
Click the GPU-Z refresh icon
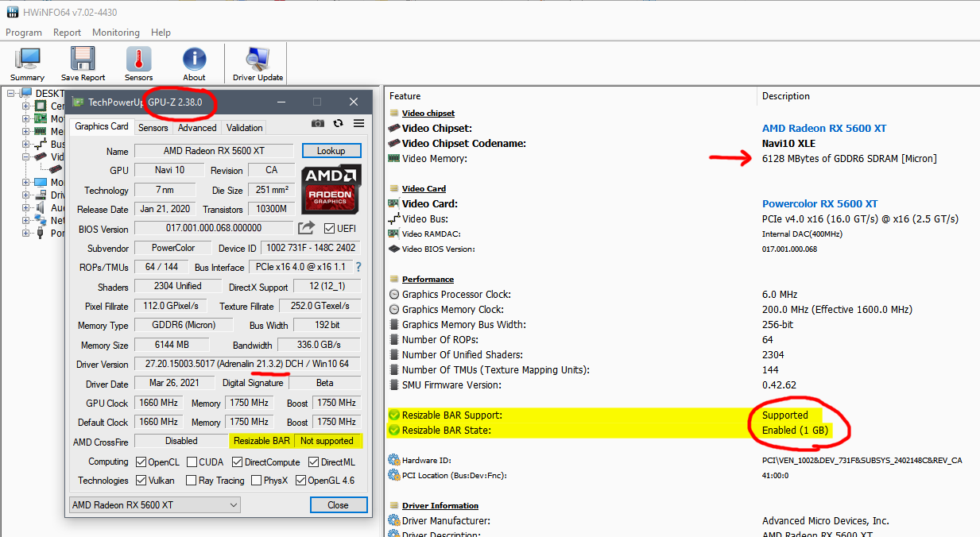tap(339, 123)
